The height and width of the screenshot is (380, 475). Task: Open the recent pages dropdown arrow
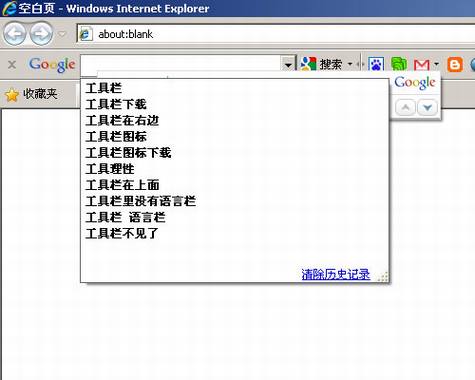(62, 34)
